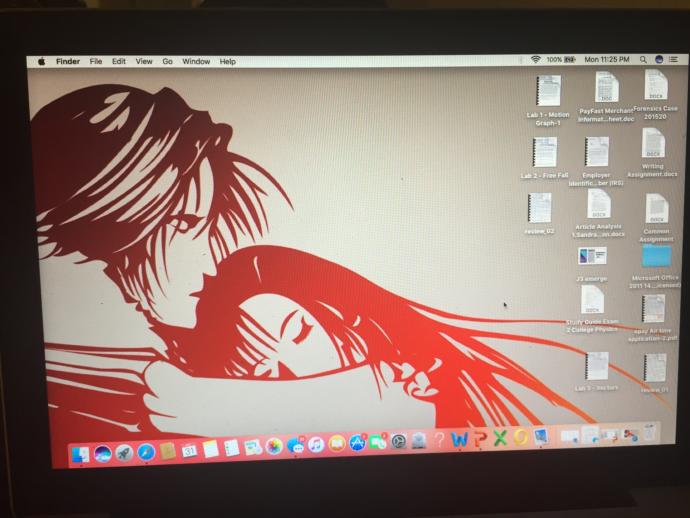Open FaceTime green icon in Dock
Screen dimensions: 690x518
pos(378,442)
